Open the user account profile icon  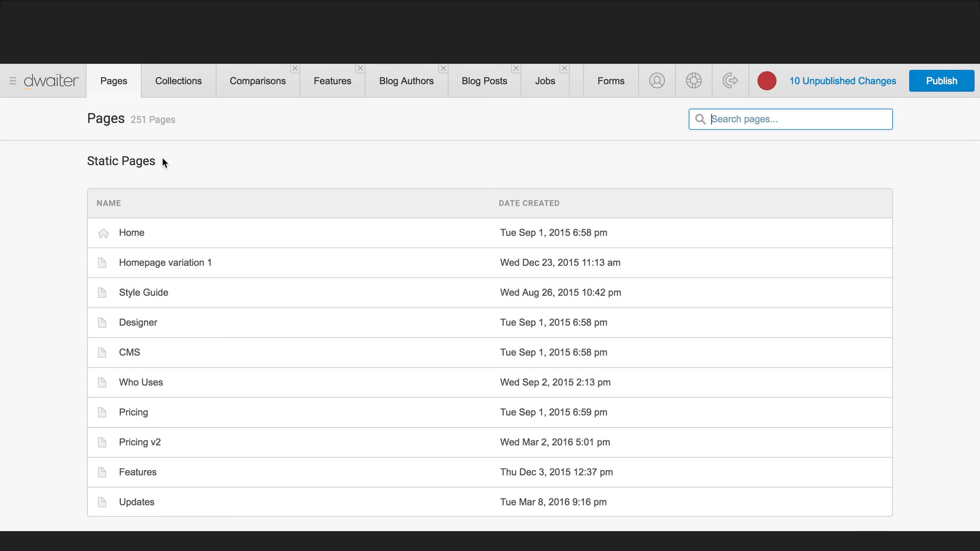point(657,81)
